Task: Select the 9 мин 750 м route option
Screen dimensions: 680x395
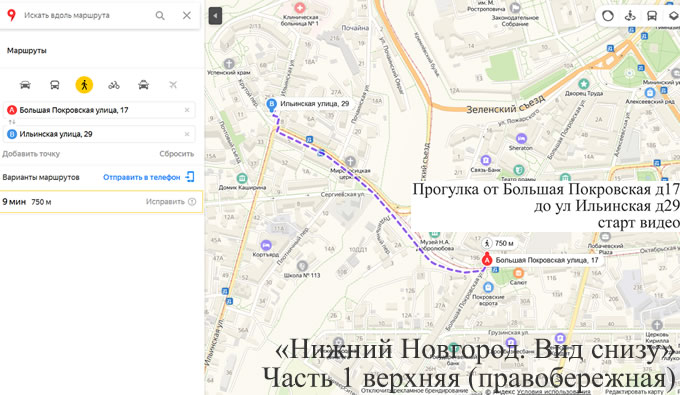Action: tap(101, 202)
